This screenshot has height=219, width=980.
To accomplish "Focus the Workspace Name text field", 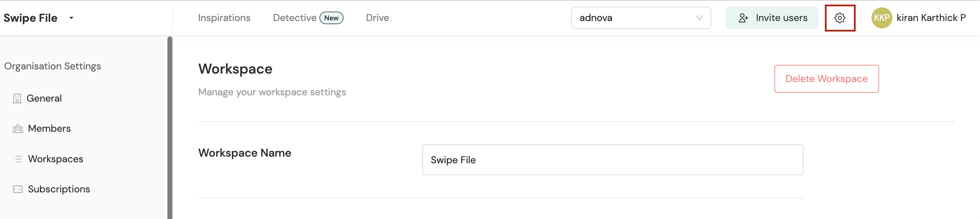I will click(612, 160).
